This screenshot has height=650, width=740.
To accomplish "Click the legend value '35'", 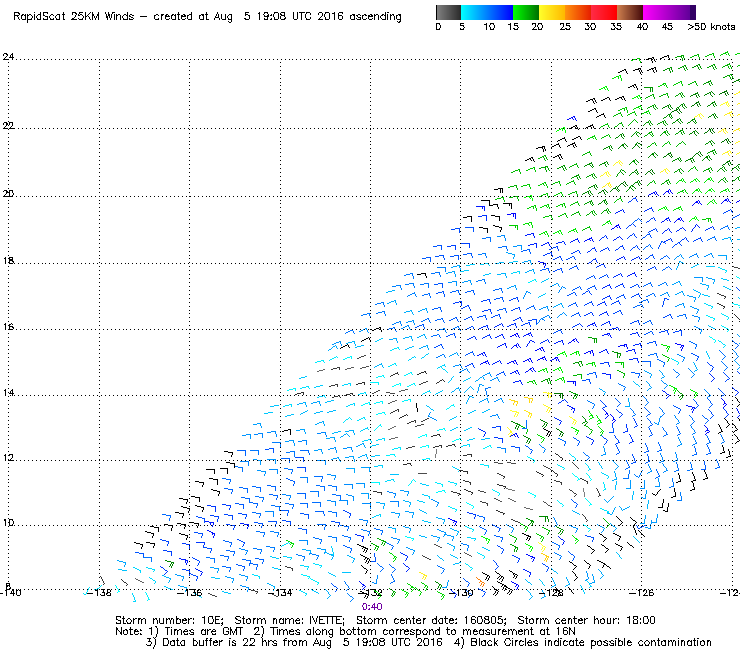I will [616, 27].
